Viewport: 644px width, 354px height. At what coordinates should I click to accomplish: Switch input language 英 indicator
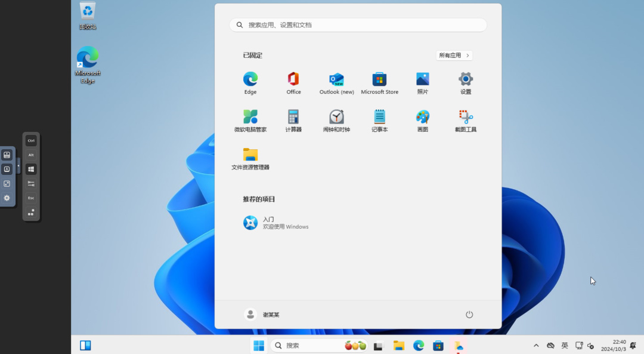(565, 346)
